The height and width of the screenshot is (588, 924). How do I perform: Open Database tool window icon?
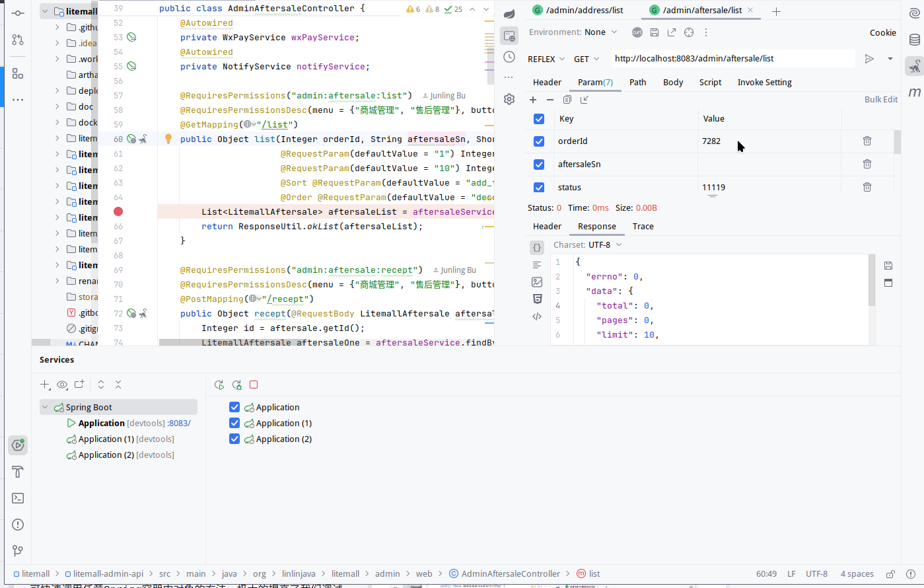coord(915,40)
